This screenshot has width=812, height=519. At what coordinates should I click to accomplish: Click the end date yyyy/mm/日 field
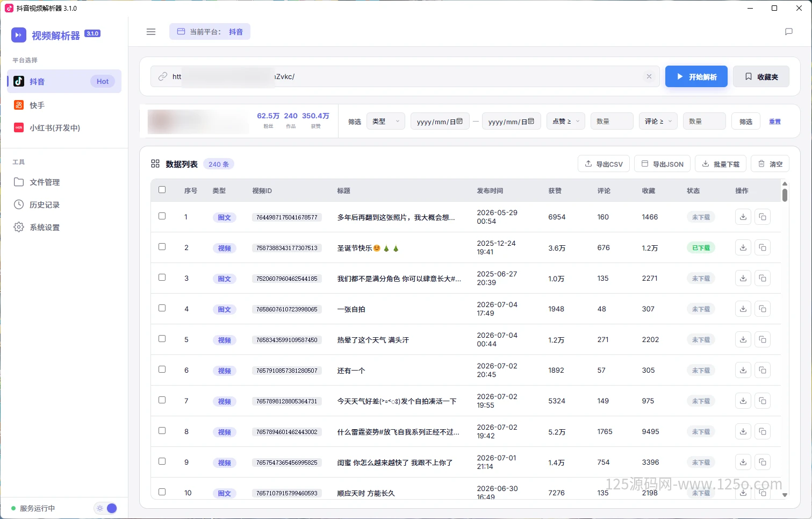[x=512, y=122]
